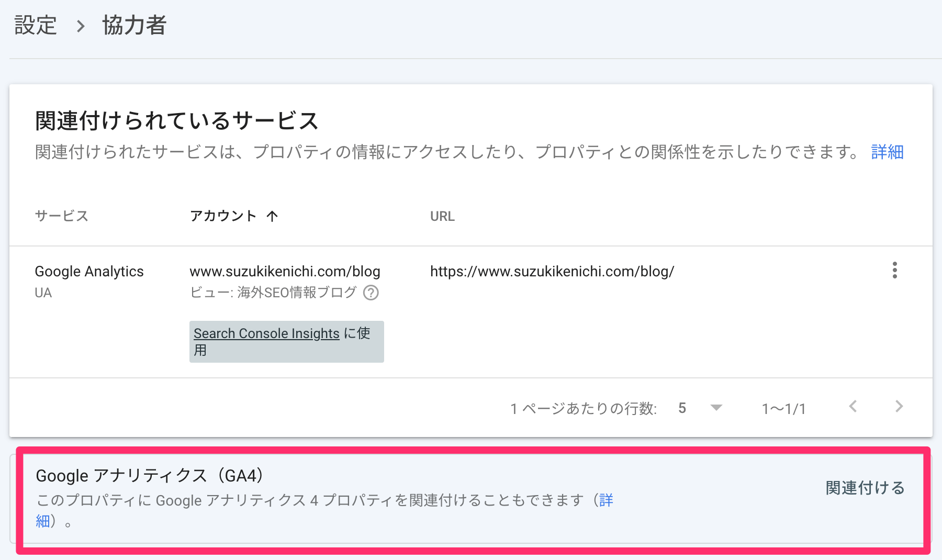Go to the next page of results
This screenshot has height=560, width=942.
click(899, 407)
